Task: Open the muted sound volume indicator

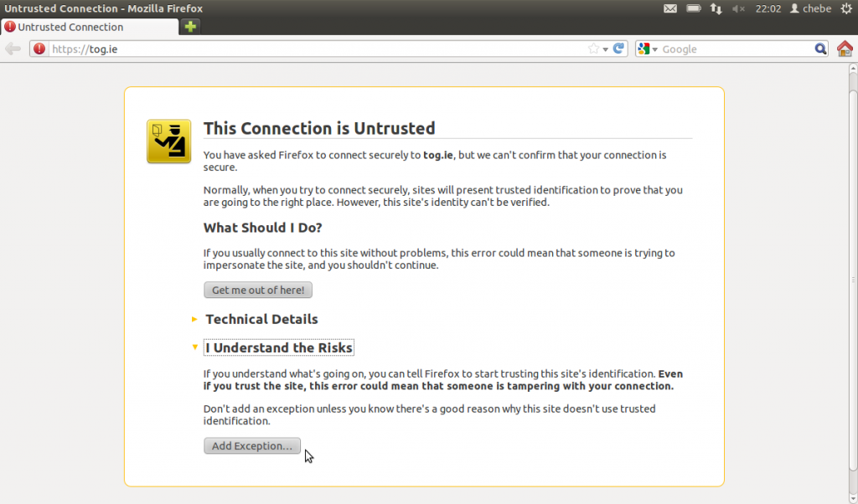Action: pos(738,8)
